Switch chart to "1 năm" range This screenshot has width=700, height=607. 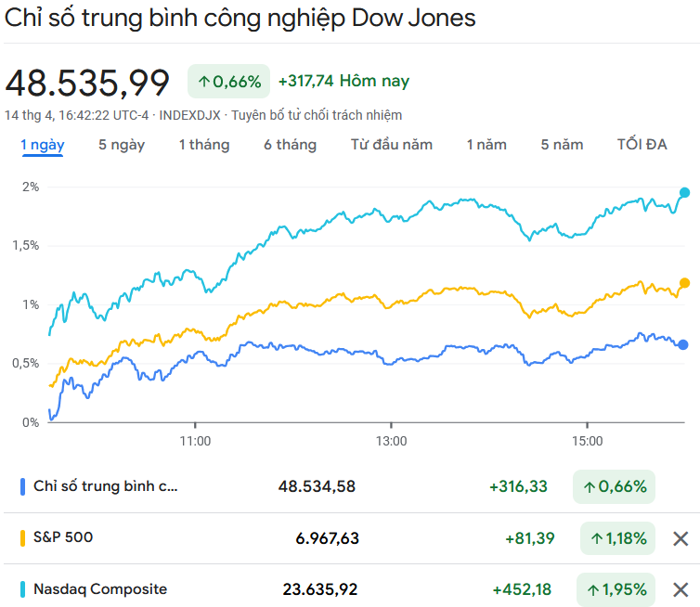(x=486, y=145)
